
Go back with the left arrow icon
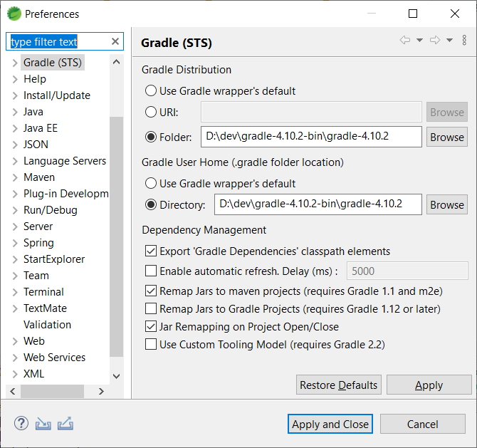click(x=405, y=40)
